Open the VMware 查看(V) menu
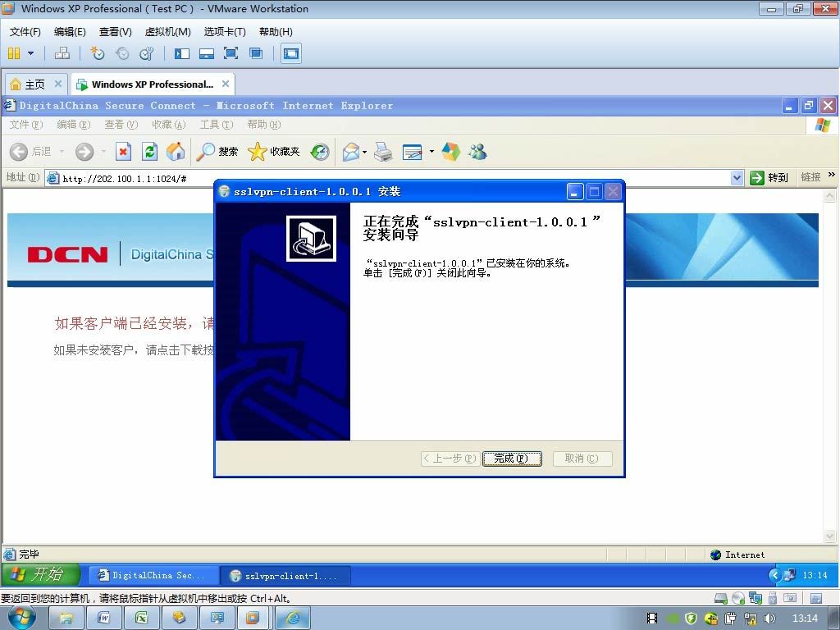The height and width of the screenshot is (630, 840). [115, 32]
